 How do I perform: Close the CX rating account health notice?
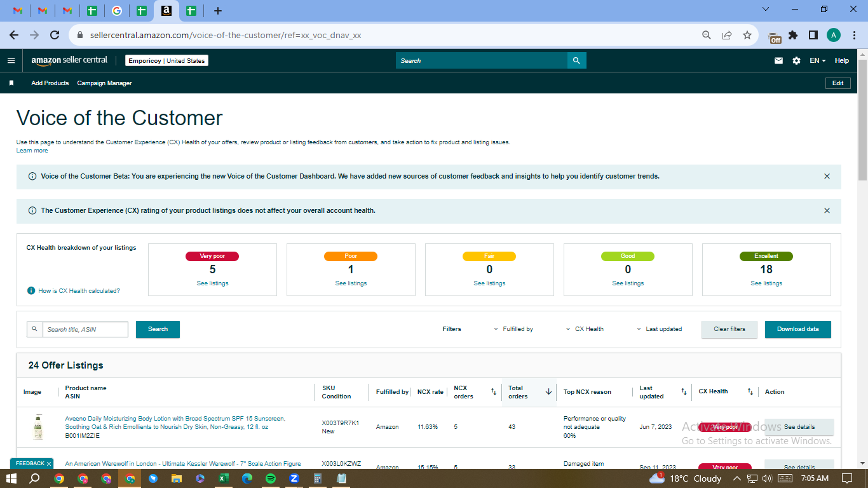[827, 210]
